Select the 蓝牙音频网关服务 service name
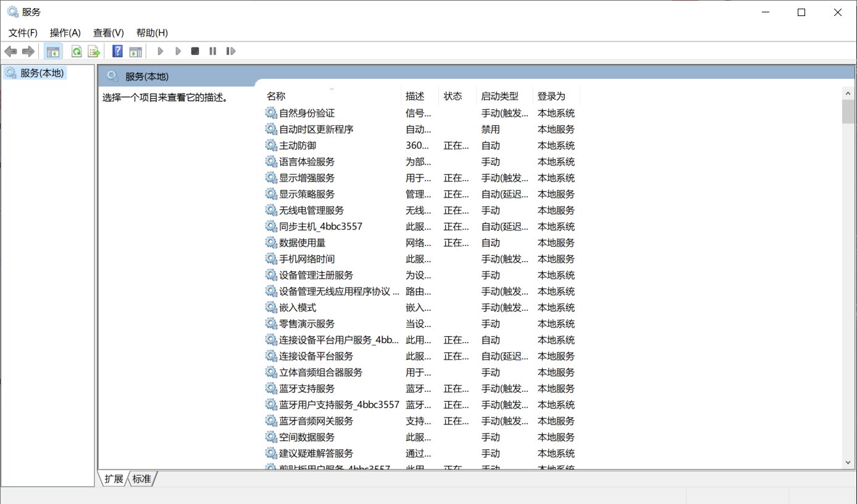This screenshot has height=504, width=857. point(316,421)
